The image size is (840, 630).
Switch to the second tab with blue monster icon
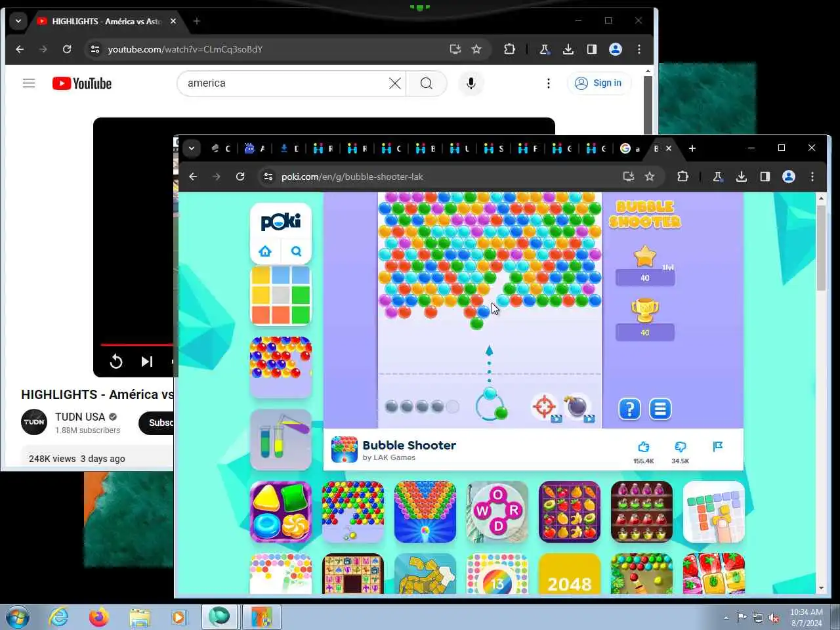click(255, 148)
